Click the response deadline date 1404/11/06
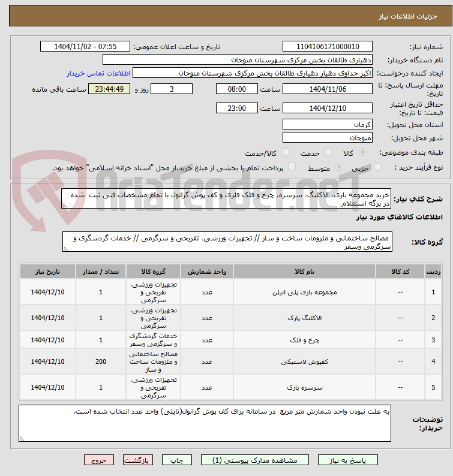The height and width of the screenshot is (476, 453). pos(328,89)
